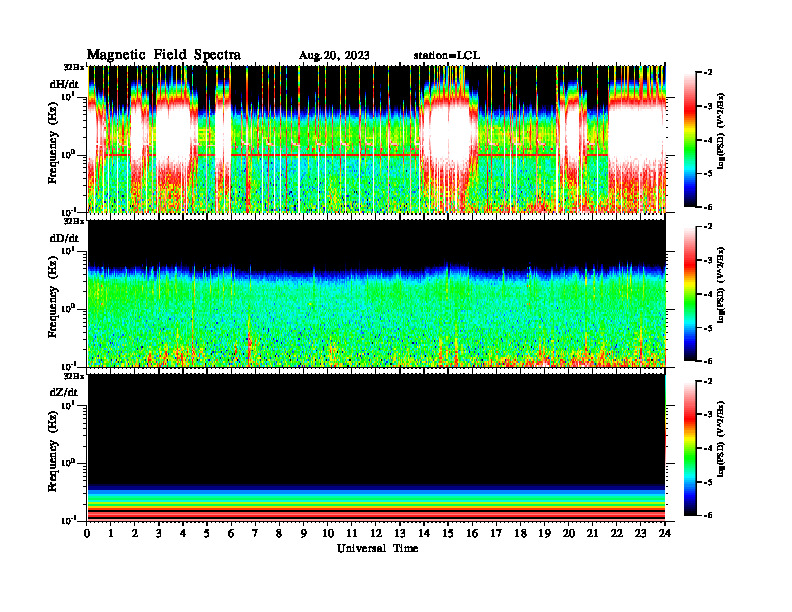Click the dZ/dt log(PSD) colorbar label
Screen dimensions: 792x612
(722, 439)
